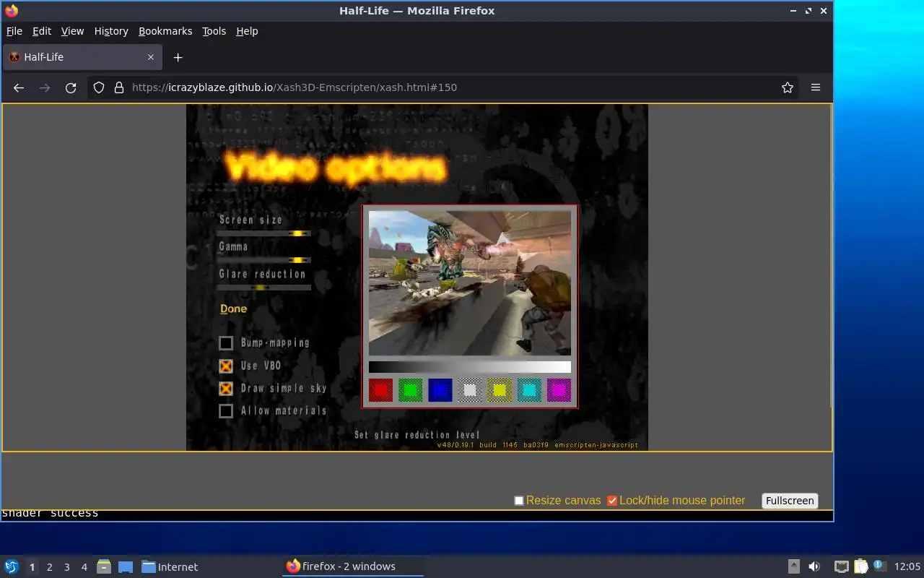Click the removable media eject tray icon
This screenshot has width=924, height=578.
[793, 566]
